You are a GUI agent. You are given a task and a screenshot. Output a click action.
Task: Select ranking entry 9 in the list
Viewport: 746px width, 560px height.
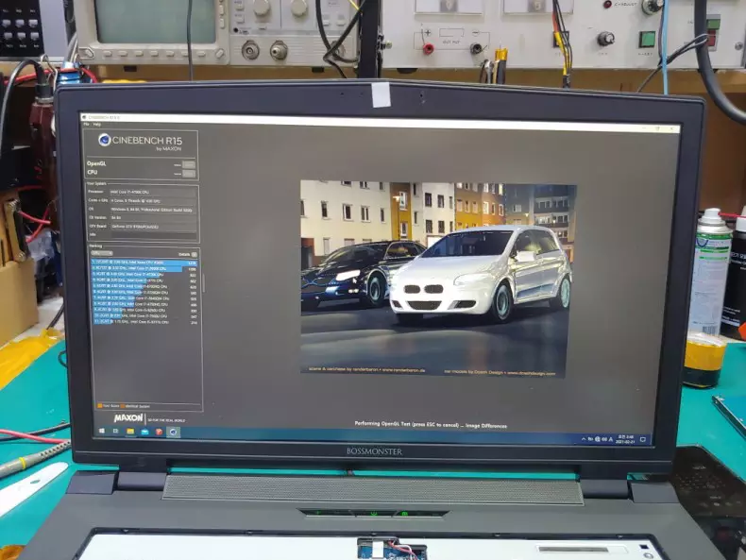coord(144,310)
